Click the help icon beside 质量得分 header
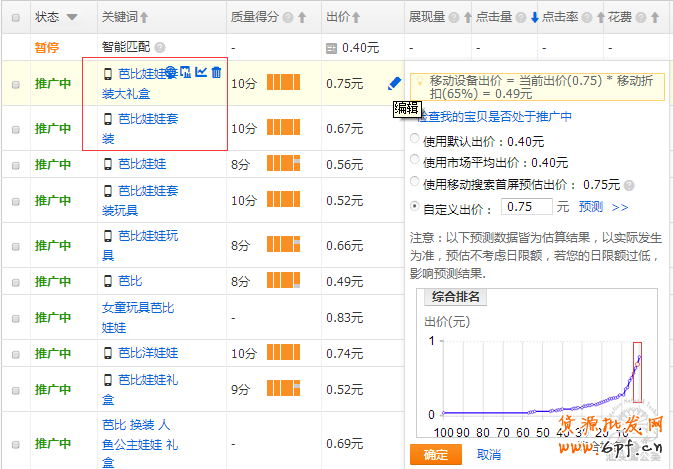Image resolution: width=673 pixels, height=469 pixels. point(288,18)
